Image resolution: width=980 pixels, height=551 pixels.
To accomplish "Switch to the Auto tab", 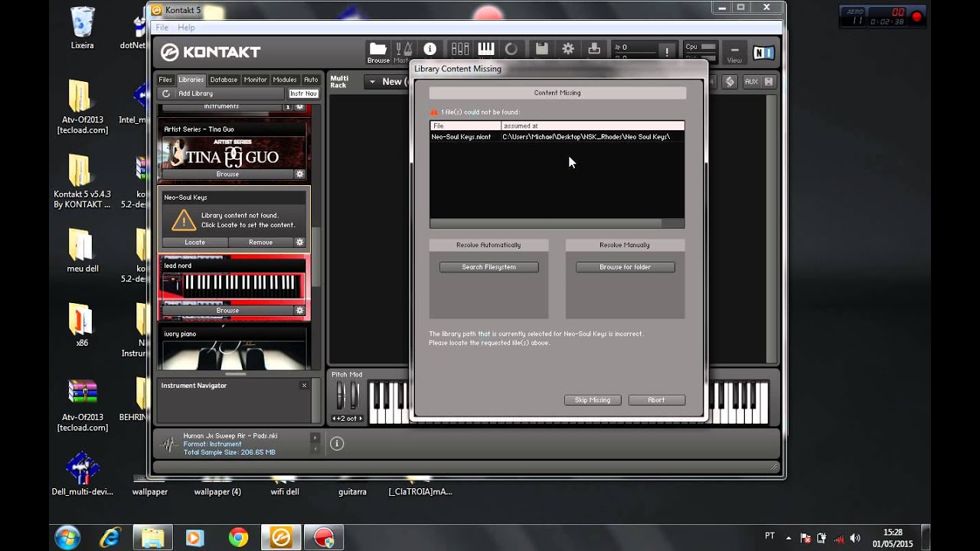I will (311, 80).
